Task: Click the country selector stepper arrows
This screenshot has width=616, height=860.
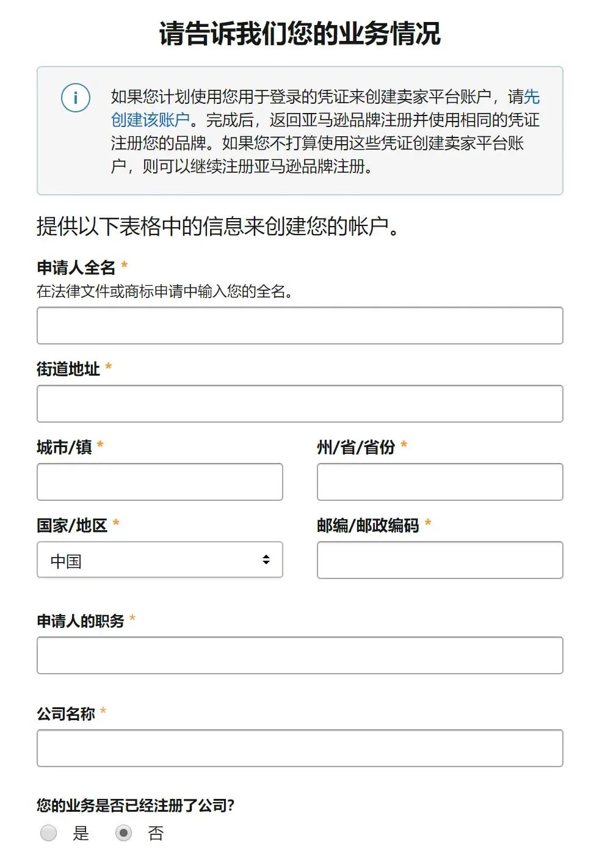Action: (266, 559)
